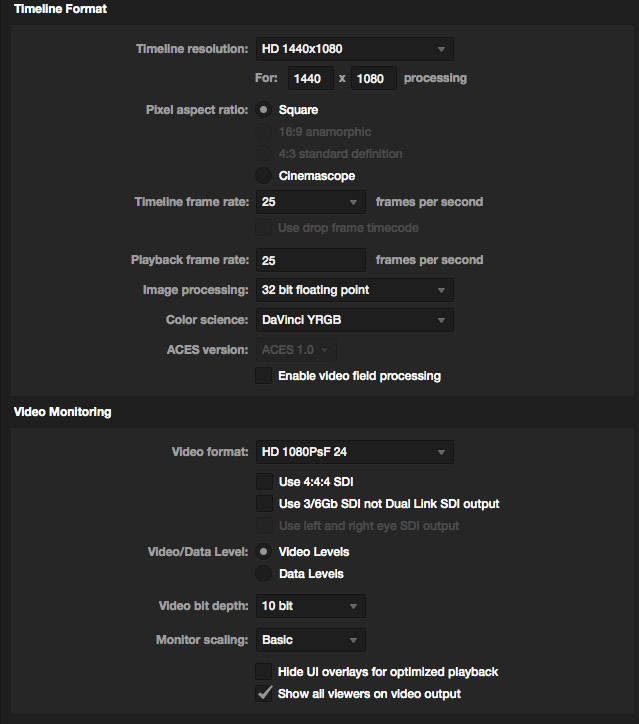Click the Playback frame rate field
Screen dimensions: 639x724
point(311,260)
